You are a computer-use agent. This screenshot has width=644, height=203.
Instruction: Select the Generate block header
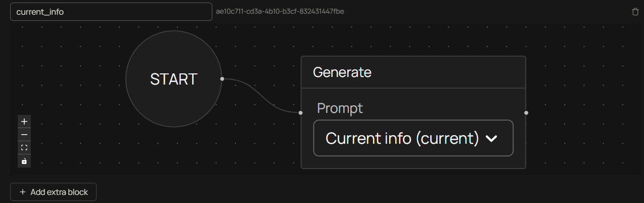(x=413, y=72)
